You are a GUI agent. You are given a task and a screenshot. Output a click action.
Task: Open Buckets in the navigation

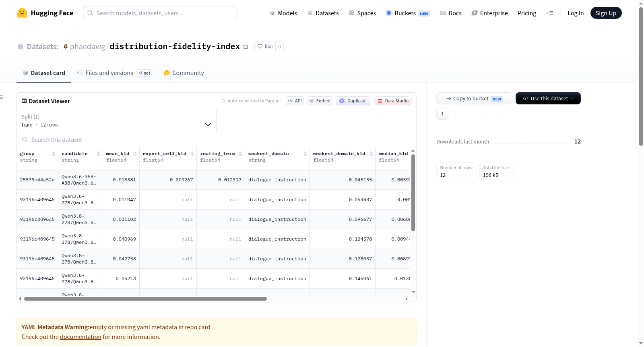pos(408,13)
